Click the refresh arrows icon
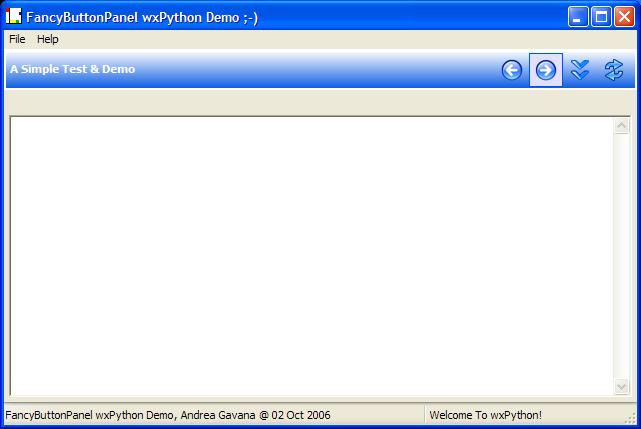Screen dimensions: 641x429 (x=613, y=70)
